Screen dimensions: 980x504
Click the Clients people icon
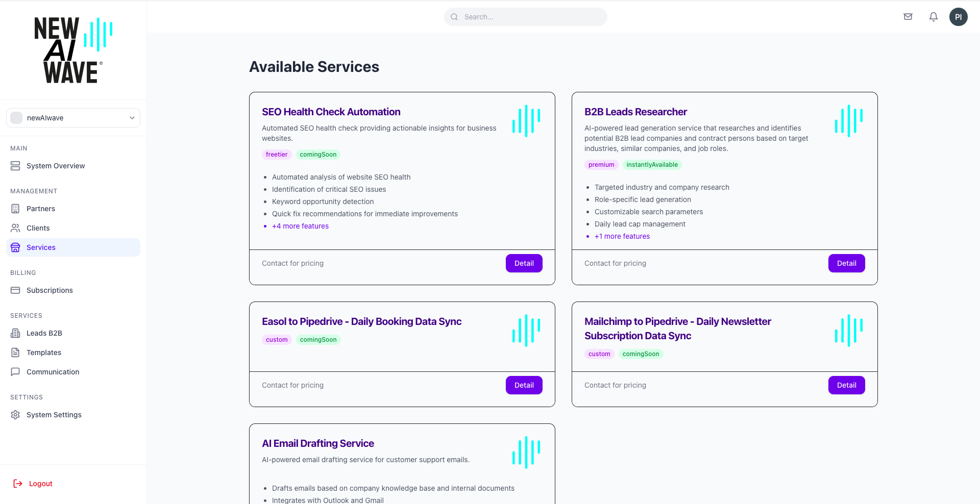(15, 228)
